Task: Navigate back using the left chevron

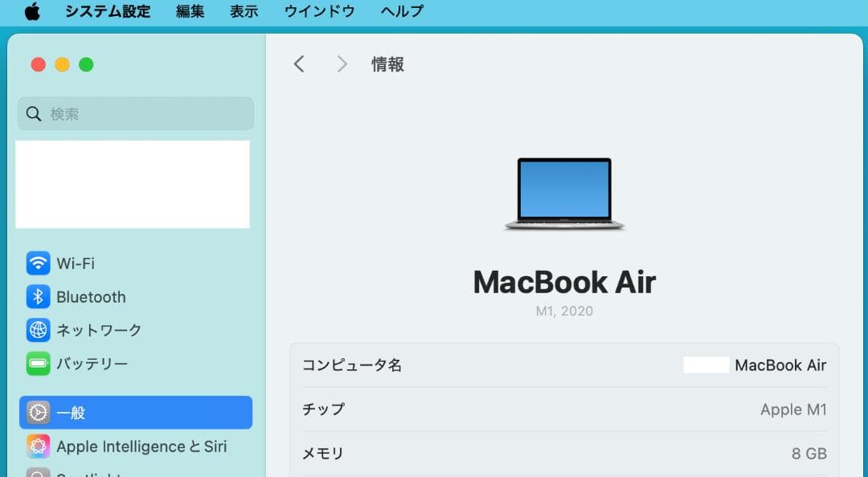Action: 299,63
